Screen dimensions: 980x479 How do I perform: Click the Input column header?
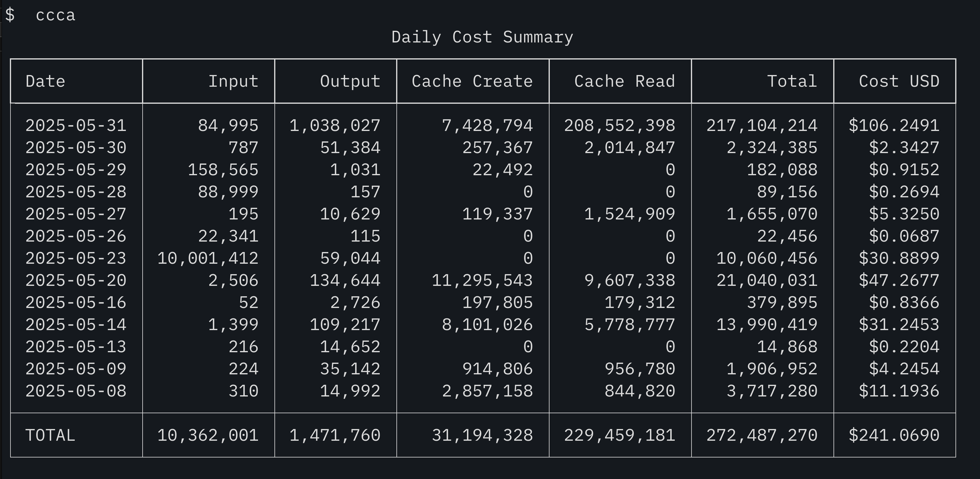[233, 81]
